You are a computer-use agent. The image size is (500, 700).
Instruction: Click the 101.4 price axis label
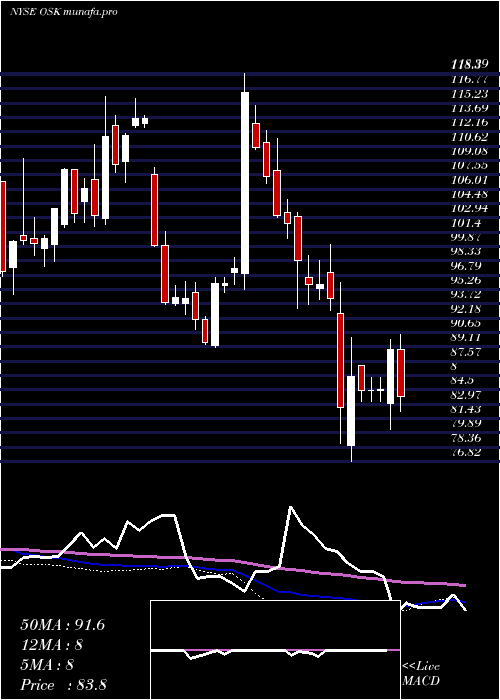(466, 223)
